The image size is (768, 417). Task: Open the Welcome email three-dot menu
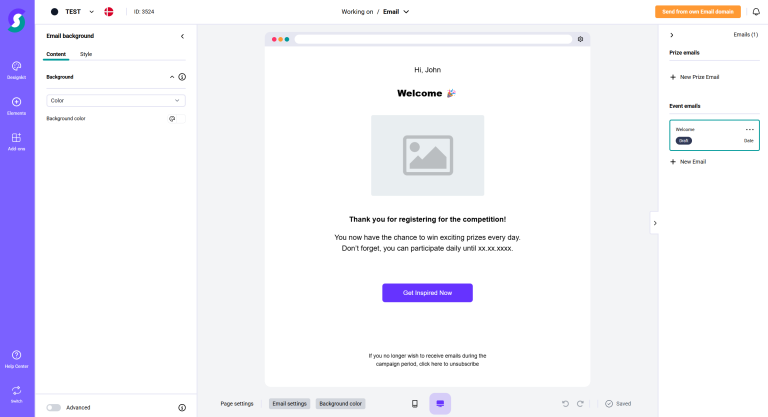[749, 129]
